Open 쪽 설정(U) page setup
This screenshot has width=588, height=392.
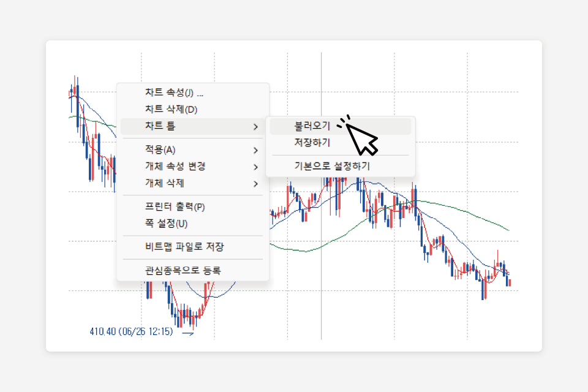(x=166, y=224)
